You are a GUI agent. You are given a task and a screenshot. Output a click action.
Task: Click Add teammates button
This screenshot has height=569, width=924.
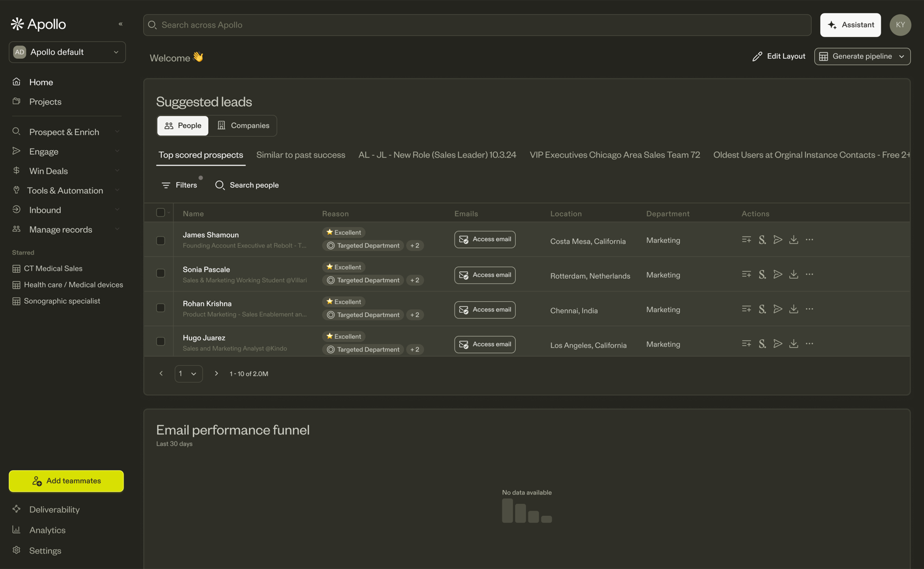point(66,481)
